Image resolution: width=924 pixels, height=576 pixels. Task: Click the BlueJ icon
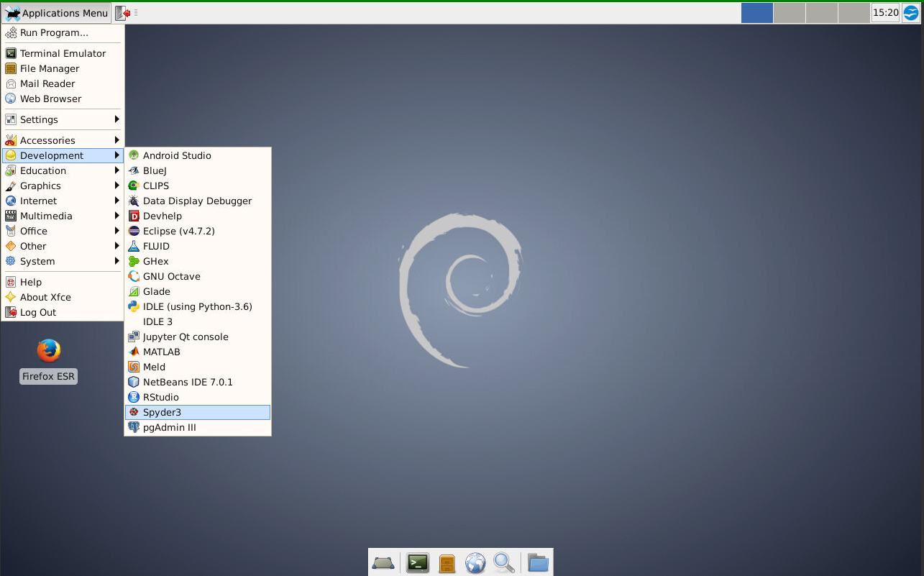(x=134, y=170)
